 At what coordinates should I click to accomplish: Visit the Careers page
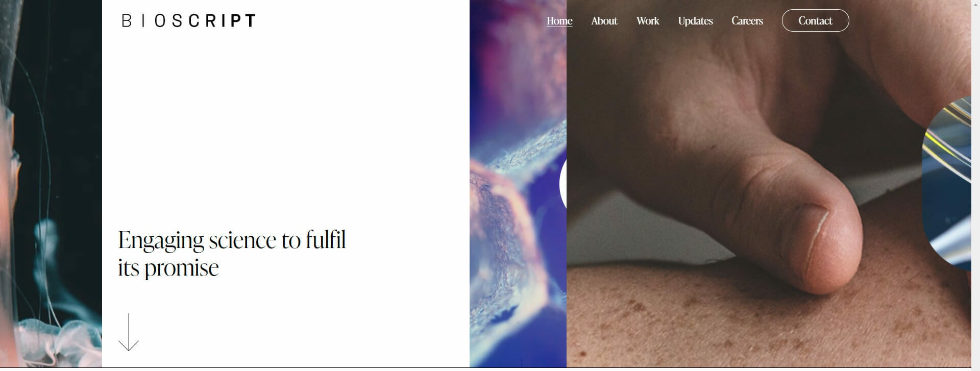coord(747,21)
